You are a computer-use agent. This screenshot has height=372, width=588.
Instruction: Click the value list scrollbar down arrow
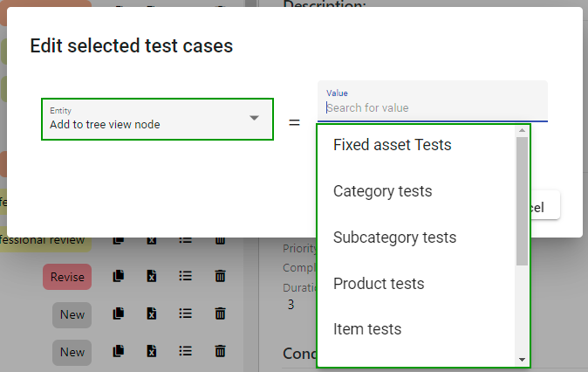point(522,359)
